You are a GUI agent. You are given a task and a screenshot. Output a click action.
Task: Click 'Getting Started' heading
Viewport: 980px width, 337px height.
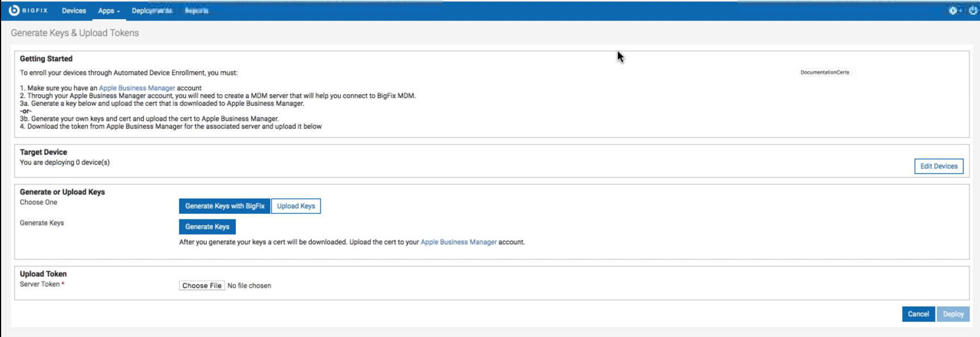[x=46, y=58]
